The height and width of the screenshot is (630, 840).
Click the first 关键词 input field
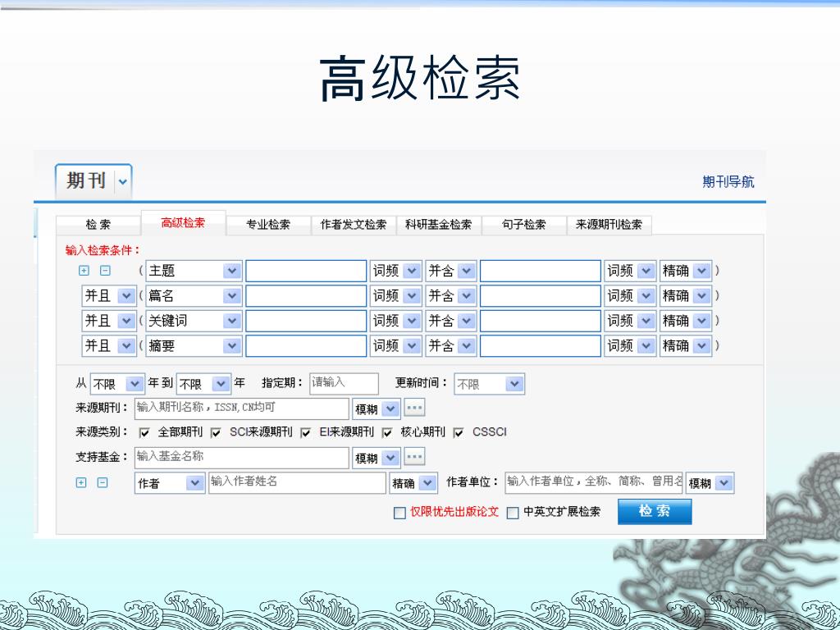click(306, 321)
